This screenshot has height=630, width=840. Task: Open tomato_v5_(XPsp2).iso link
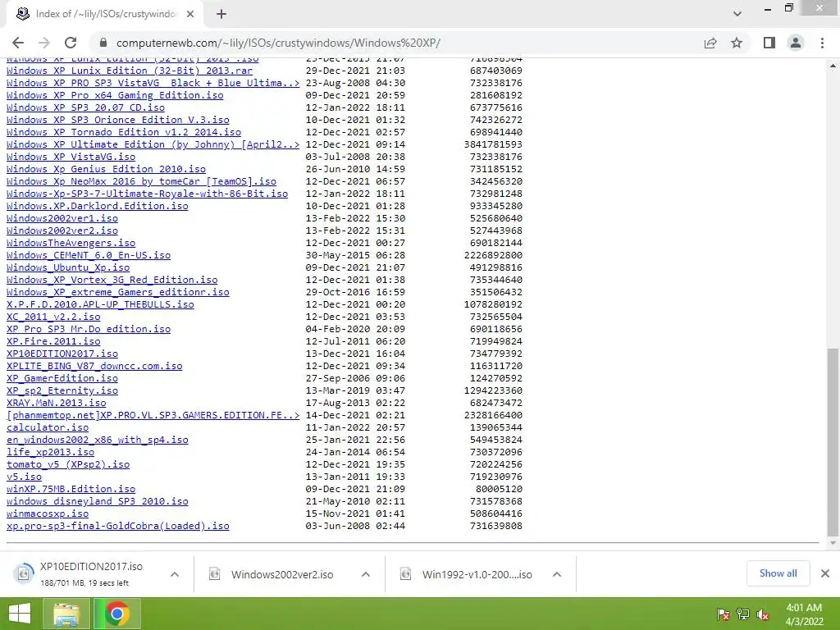pyautogui.click(x=68, y=465)
